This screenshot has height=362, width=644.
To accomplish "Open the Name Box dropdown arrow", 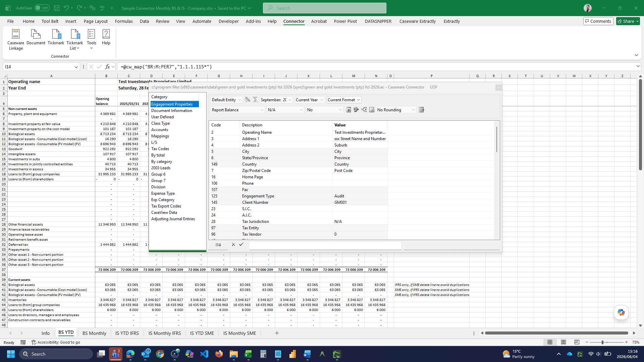I will (x=76, y=67).
